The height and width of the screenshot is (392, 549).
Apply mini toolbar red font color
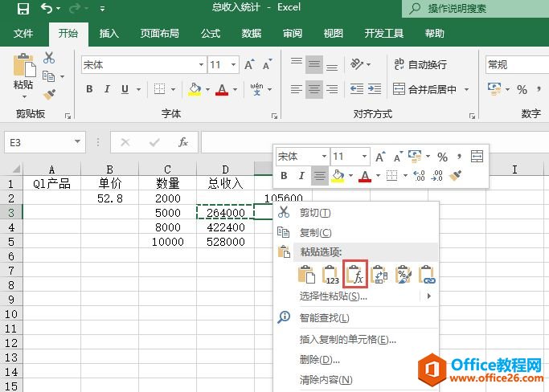pos(365,176)
